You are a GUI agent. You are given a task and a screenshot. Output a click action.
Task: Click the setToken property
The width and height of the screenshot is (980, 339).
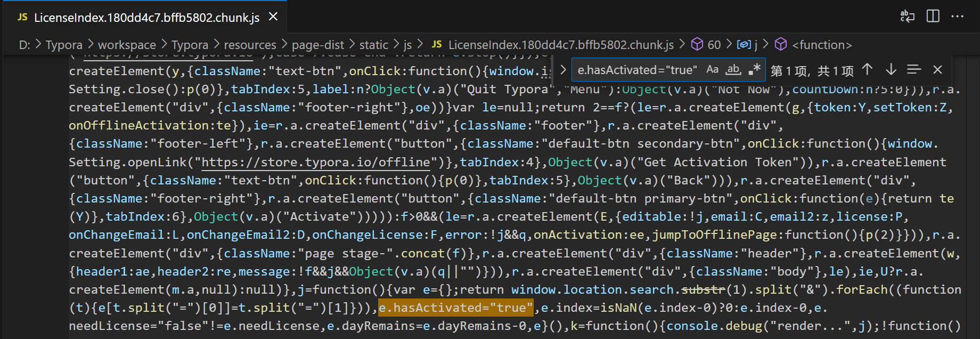click(903, 107)
